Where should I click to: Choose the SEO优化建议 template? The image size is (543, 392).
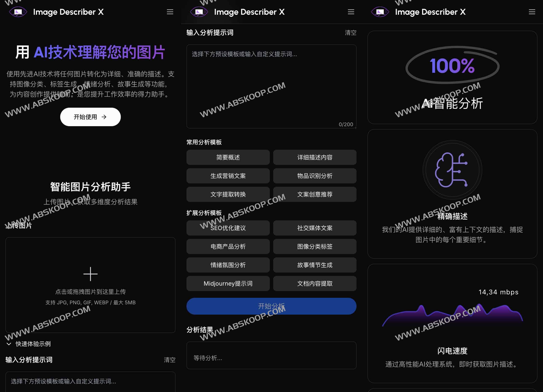228,228
